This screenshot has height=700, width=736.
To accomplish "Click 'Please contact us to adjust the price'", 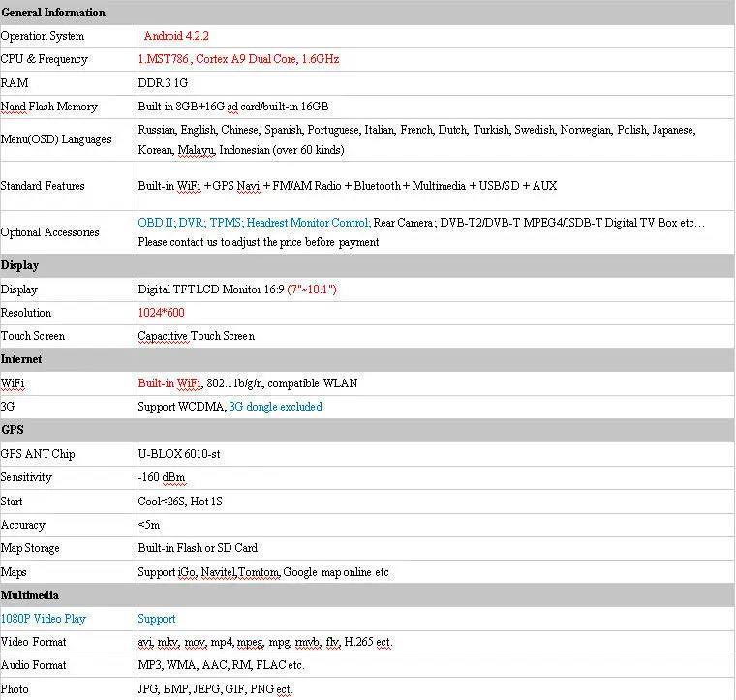I will point(259,242).
